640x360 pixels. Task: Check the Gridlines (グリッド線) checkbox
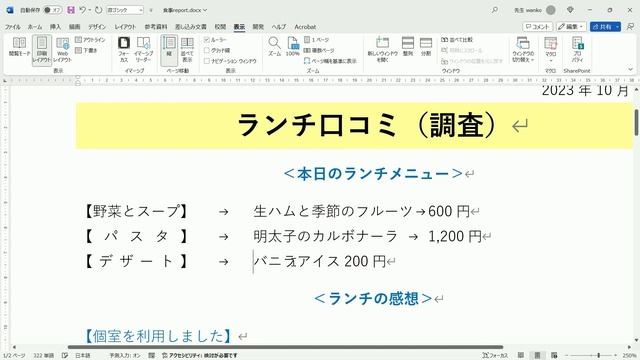pos(207,50)
